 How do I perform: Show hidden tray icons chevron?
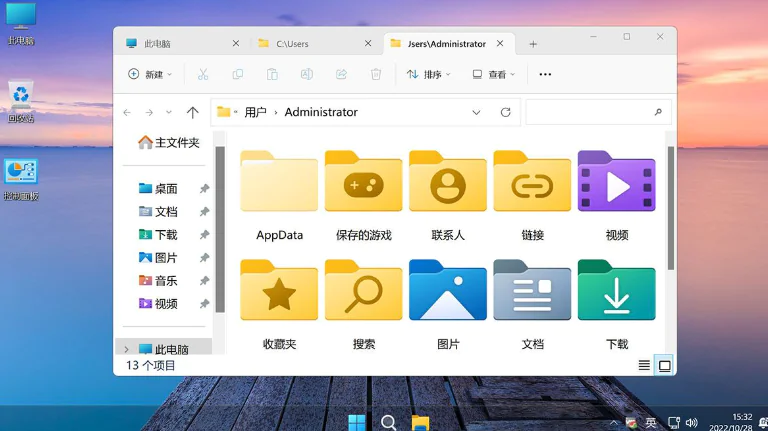click(x=613, y=423)
